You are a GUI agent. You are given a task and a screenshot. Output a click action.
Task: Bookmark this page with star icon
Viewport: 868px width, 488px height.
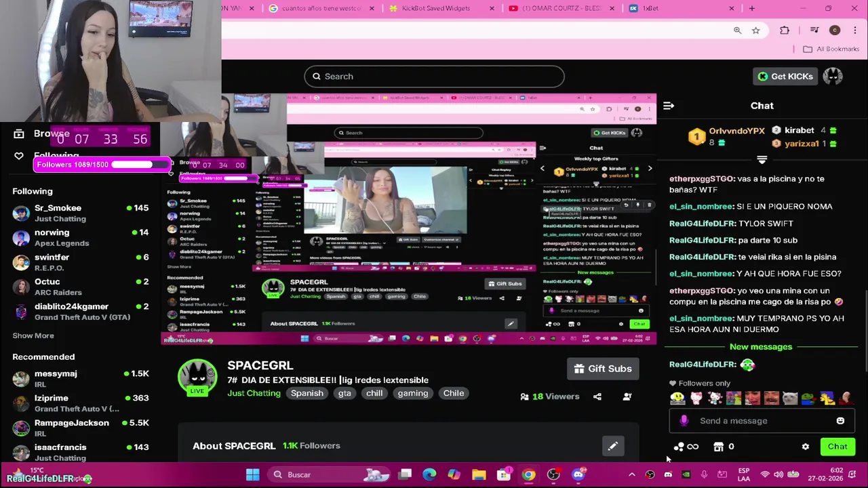[x=755, y=30]
